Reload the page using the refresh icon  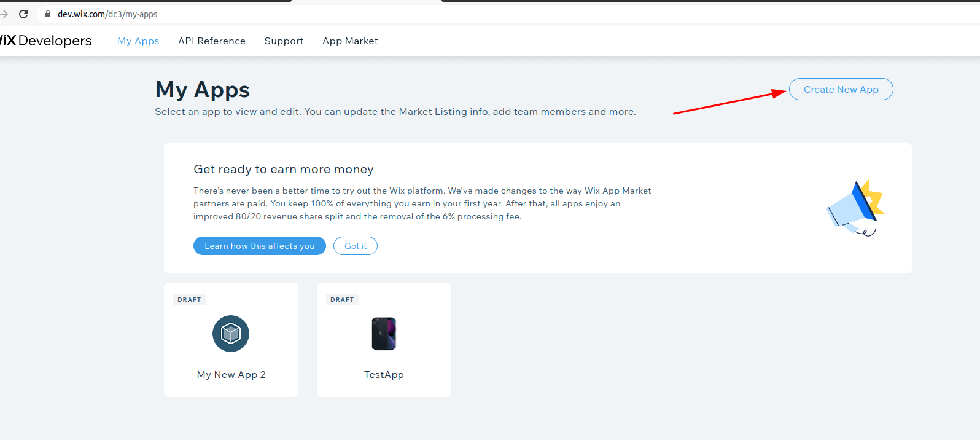click(23, 13)
